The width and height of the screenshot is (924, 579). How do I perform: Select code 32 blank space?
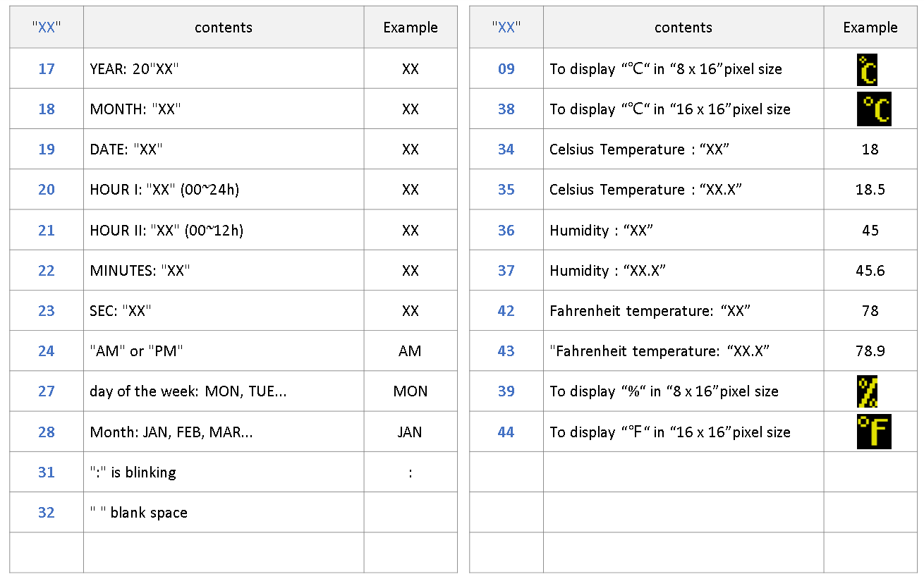(x=47, y=513)
